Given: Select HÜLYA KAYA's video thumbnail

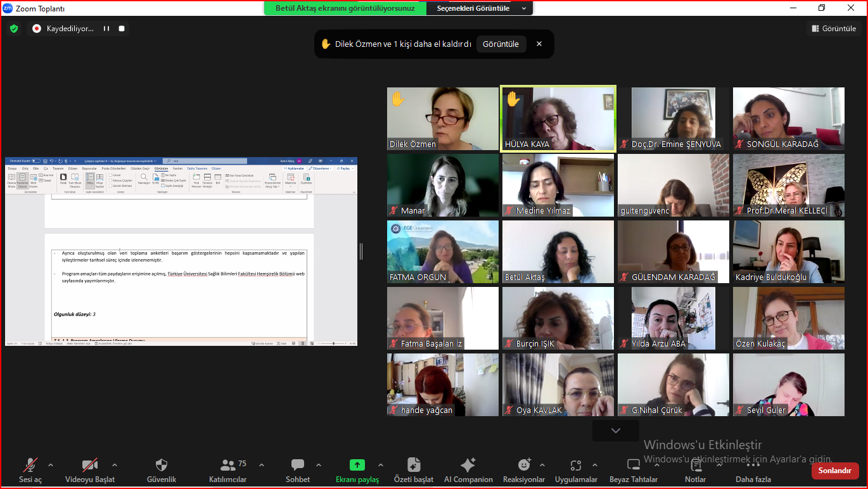Looking at the screenshot, I should click(x=558, y=118).
